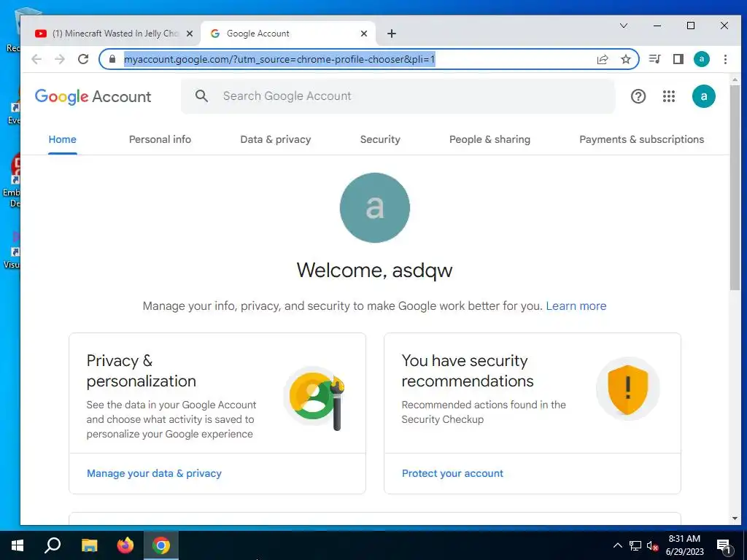Image resolution: width=747 pixels, height=560 pixels.
Task: Open Chrome side panel icon
Action: 678,59
